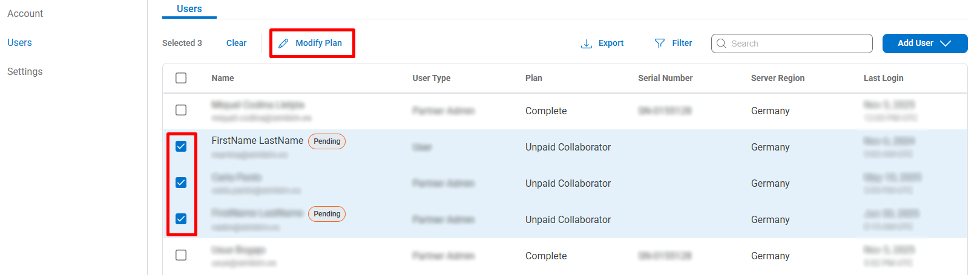Open Settings in the sidebar

coord(25,71)
